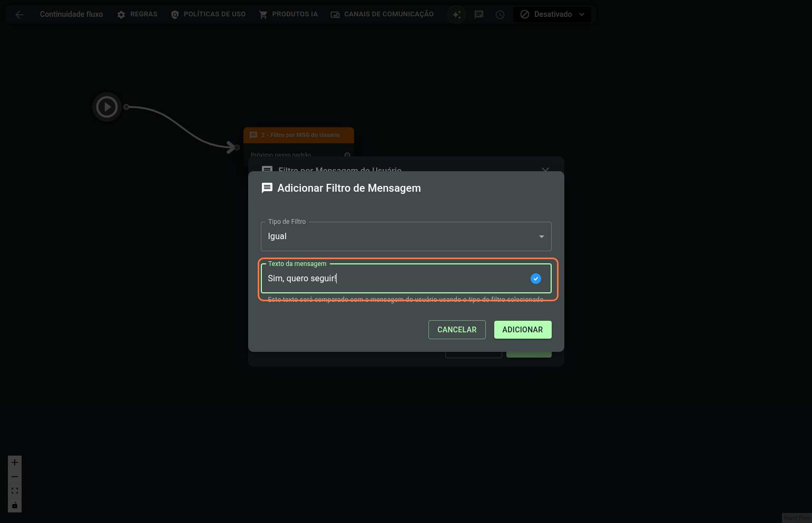Click the dropdown arrow beside Igual
This screenshot has height=523, width=812.
pos(541,236)
